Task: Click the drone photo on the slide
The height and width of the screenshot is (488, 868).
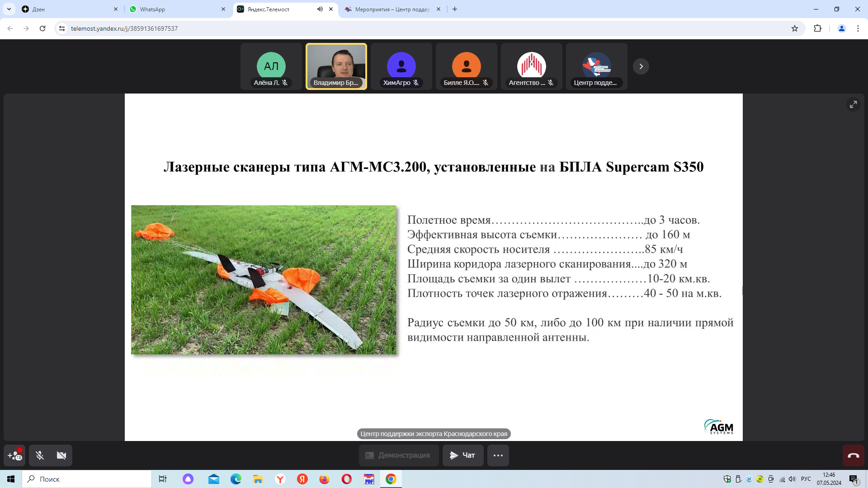Action: coord(264,280)
